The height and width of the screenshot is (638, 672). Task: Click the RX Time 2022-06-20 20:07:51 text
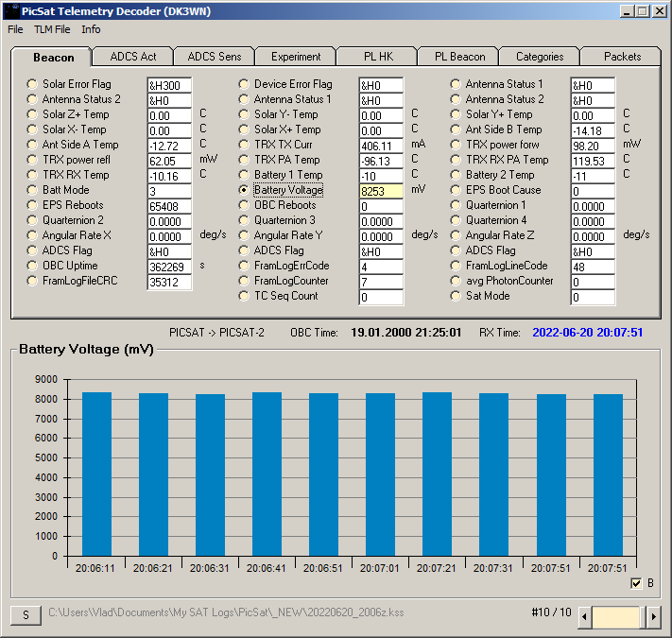point(588,333)
